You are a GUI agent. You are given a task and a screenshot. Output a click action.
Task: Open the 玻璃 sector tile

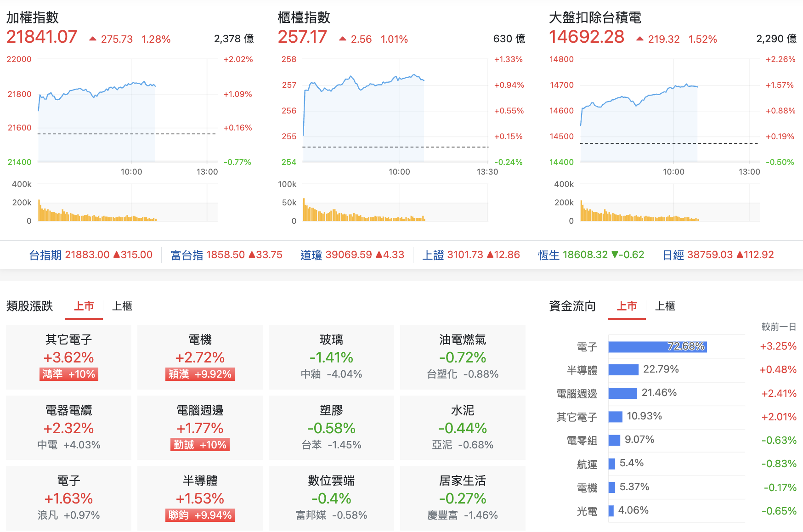[x=331, y=357]
